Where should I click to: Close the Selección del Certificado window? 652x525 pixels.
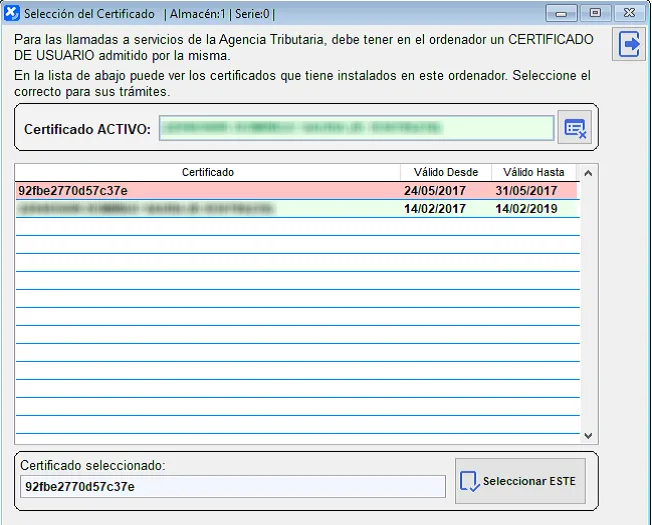click(629, 14)
